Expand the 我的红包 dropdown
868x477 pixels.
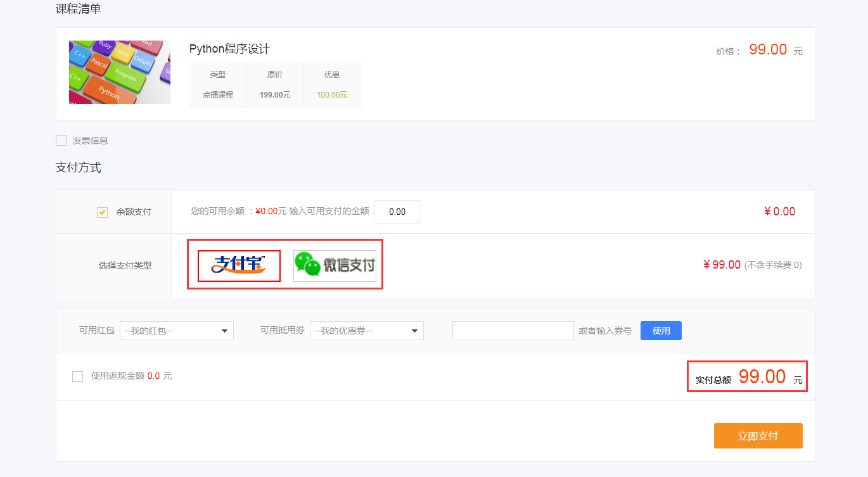[177, 331]
